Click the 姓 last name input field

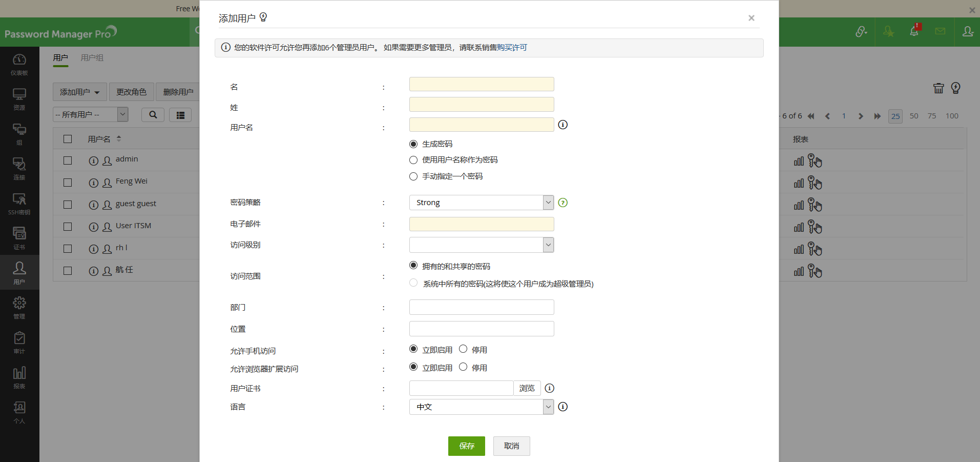pos(482,105)
